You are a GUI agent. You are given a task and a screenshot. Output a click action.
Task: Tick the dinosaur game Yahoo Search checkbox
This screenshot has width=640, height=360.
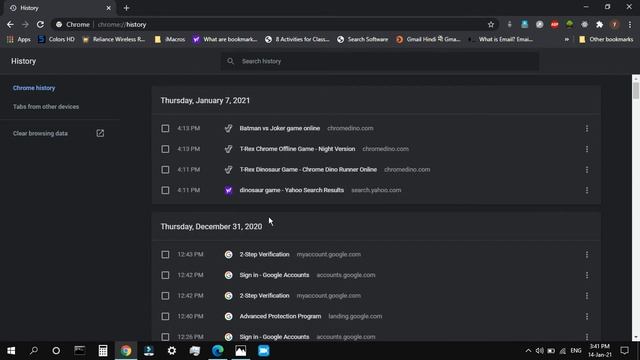click(165, 190)
